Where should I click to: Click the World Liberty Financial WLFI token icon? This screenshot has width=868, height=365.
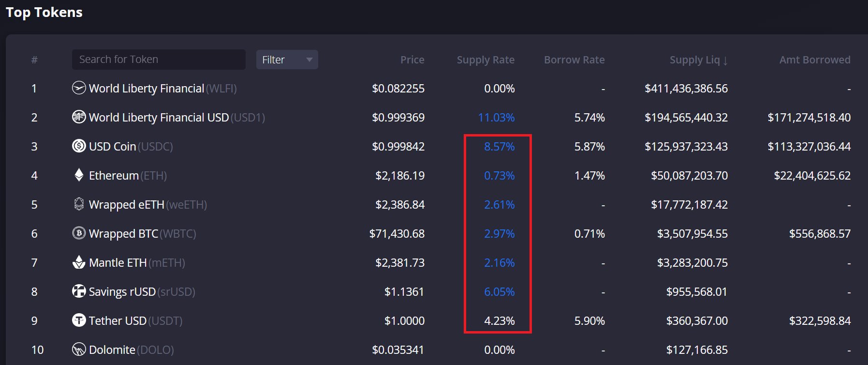[79, 88]
